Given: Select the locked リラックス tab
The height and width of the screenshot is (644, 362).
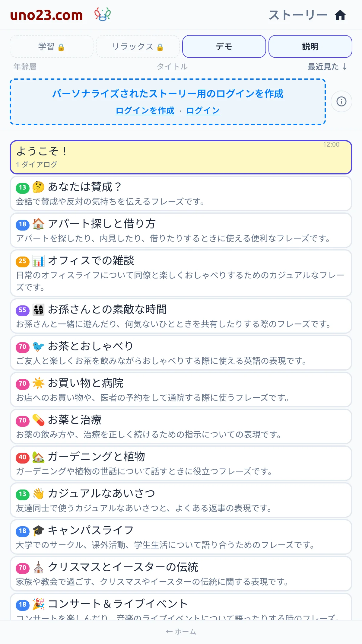Looking at the screenshot, I should click(x=138, y=46).
